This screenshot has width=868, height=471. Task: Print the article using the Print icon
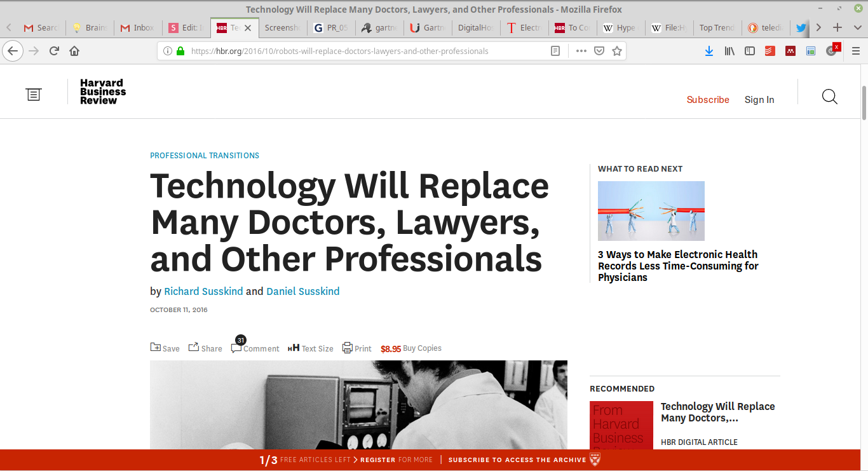click(x=348, y=348)
